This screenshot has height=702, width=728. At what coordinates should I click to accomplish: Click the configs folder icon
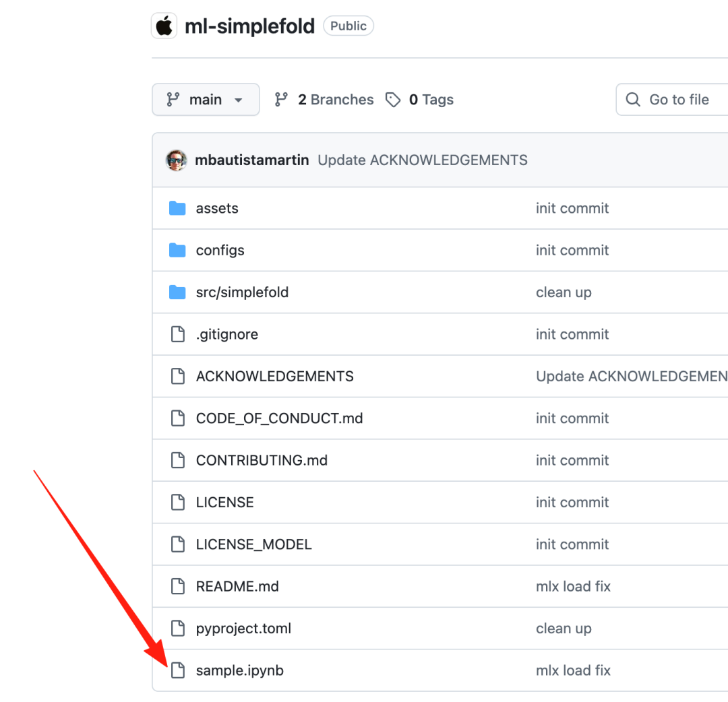[x=177, y=251]
